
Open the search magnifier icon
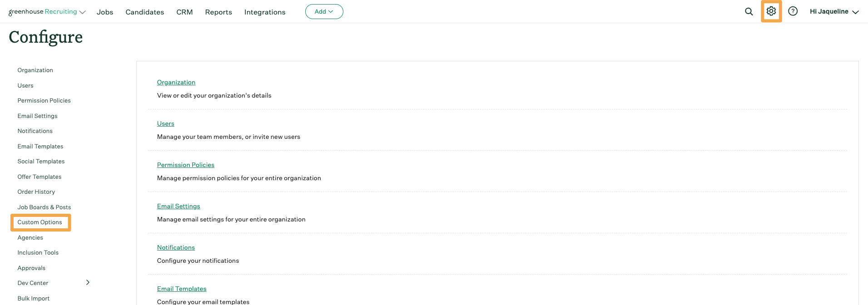(x=749, y=12)
